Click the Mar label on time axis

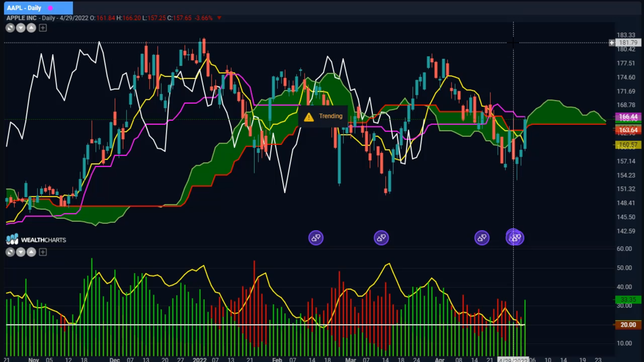point(351,360)
